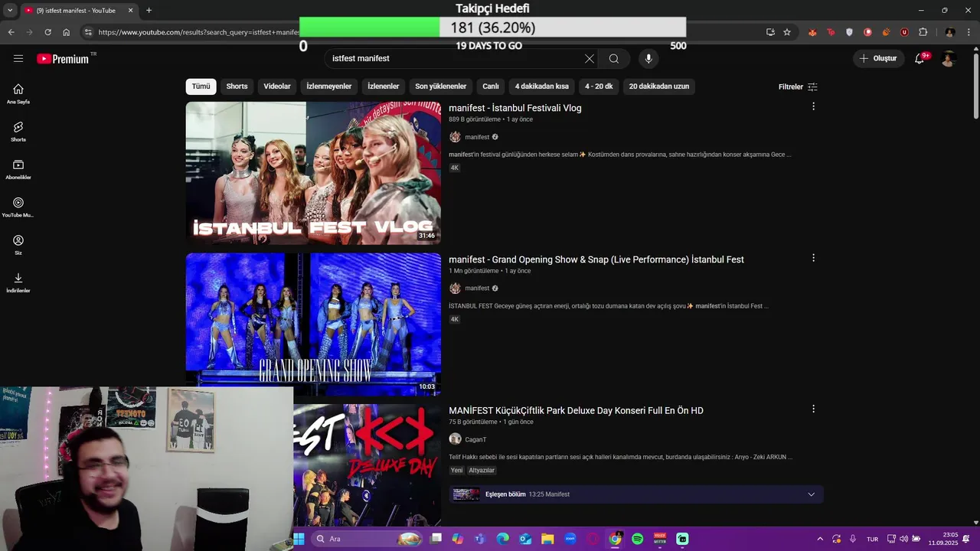This screenshot has height=551, width=980.
Task: Select the Shorts filter chip
Action: point(237,86)
